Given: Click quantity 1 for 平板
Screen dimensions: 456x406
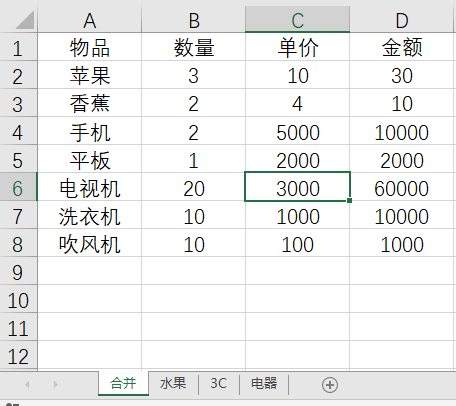Looking at the screenshot, I should 194,159.
